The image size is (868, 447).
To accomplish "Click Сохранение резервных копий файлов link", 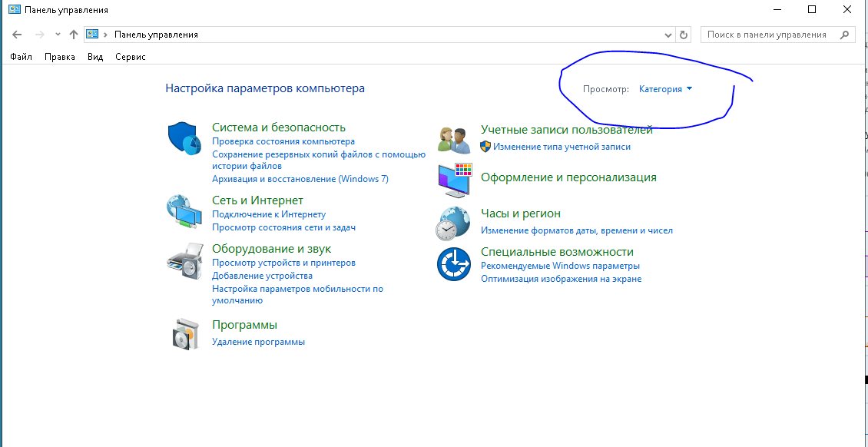I will click(319, 160).
